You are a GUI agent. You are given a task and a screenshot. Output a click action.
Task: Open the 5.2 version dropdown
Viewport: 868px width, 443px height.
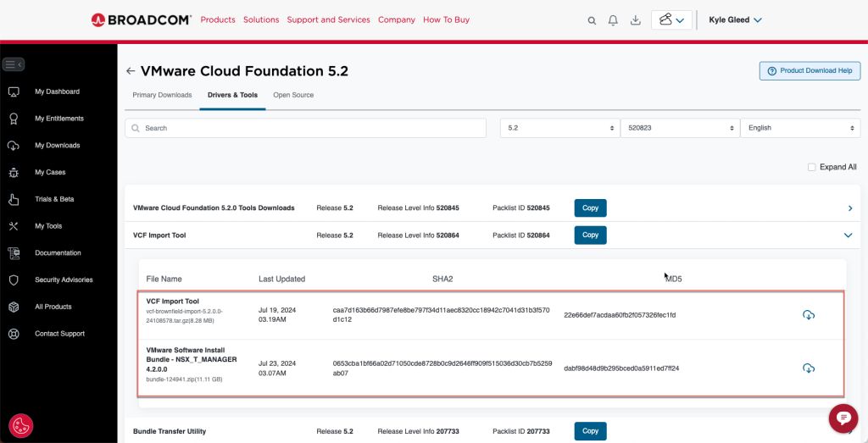(559, 128)
